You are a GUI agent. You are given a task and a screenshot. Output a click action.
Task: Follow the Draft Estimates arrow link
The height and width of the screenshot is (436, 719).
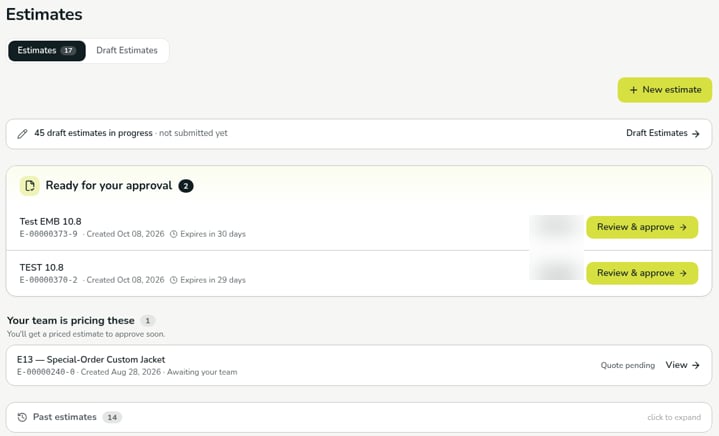(x=663, y=133)
